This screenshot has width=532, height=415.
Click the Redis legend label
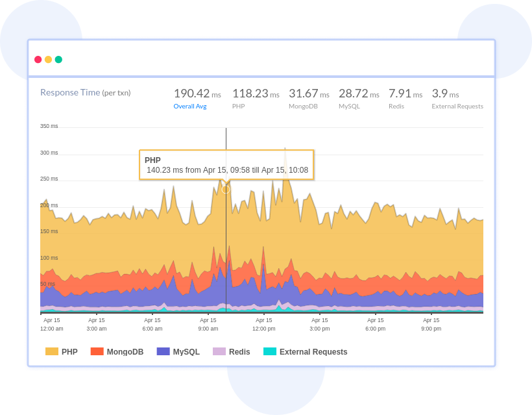(x=239, y=352)
